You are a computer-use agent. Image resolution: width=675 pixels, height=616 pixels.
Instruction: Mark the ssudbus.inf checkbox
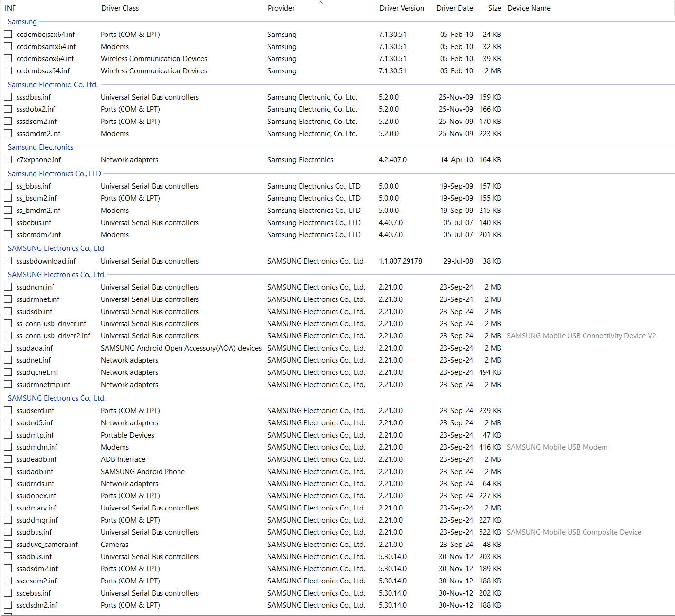click(8, 532)
